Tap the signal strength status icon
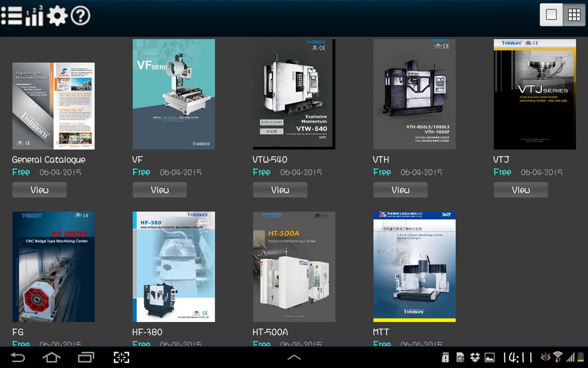588x368 pixels. pos(571,357)
